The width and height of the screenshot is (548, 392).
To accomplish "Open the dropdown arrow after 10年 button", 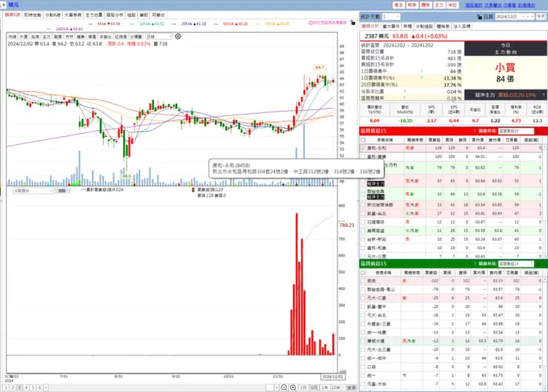I will pyautogui.click(x=343, y=388).
